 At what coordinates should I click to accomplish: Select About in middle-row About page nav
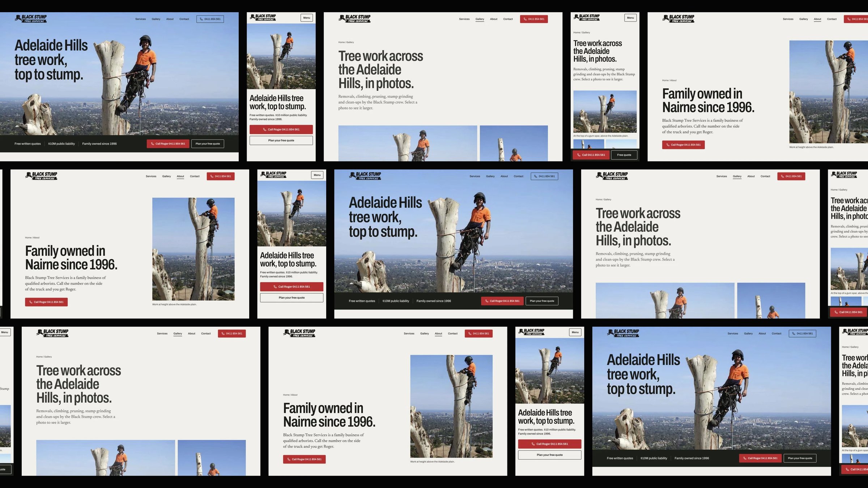pyautogui.click(x=180, y=176)
